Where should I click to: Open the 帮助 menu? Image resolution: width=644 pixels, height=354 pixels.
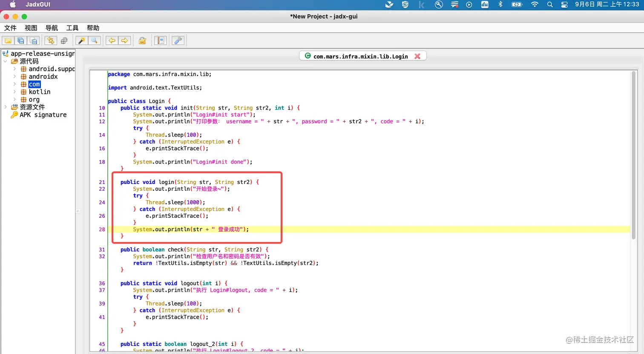coord(93,28)
